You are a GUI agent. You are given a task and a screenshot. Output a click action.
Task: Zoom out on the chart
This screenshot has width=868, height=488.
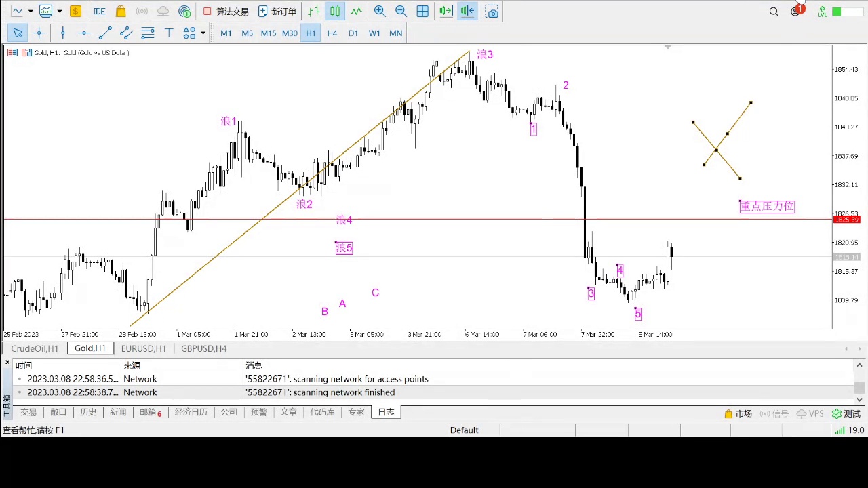coord(401,11)
